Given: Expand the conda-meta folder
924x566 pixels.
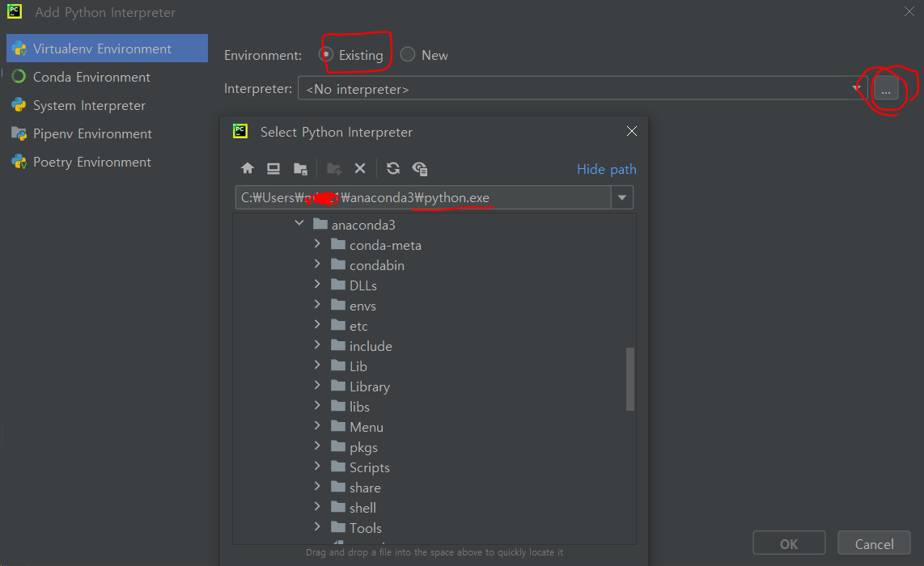Looking at the screenshot, I should point(317,244).
